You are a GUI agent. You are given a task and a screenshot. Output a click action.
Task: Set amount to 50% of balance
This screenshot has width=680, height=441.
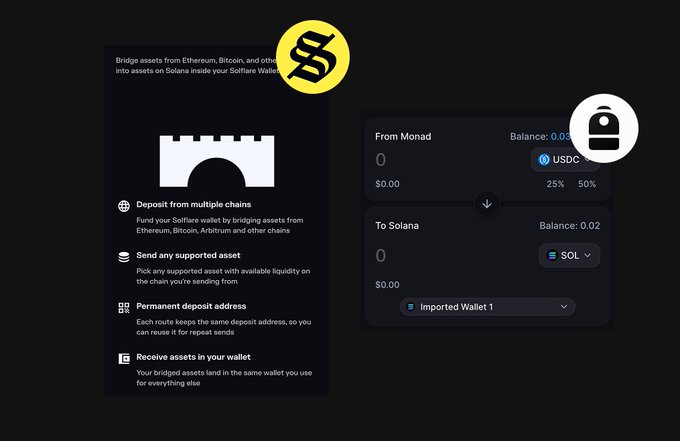pyautogui.click(x=587, y=184)
